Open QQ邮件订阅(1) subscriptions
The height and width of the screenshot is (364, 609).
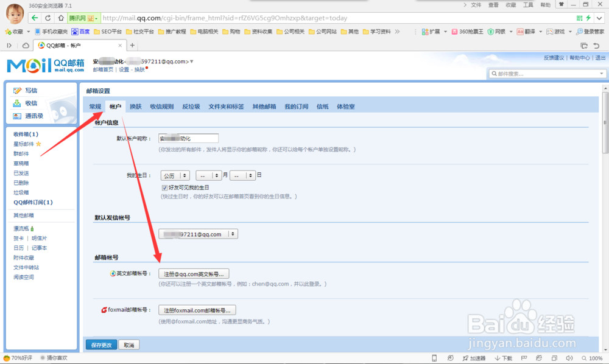(x=33, y=202)
